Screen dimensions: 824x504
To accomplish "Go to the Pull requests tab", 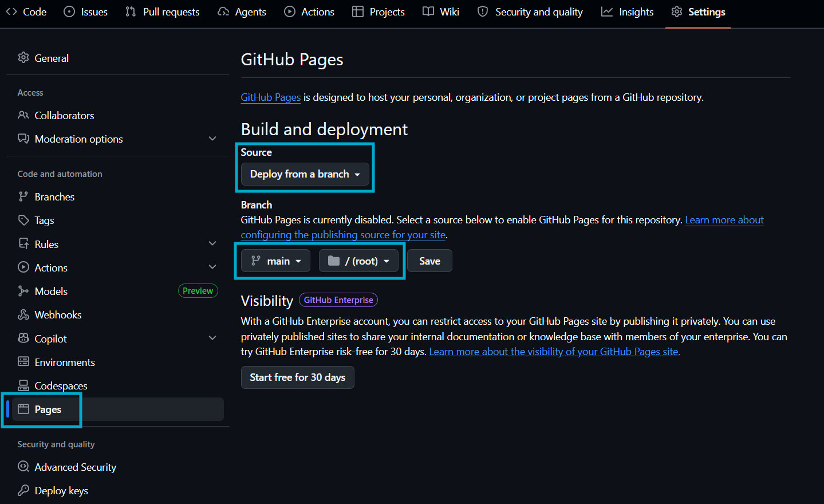I will [163, 12].
